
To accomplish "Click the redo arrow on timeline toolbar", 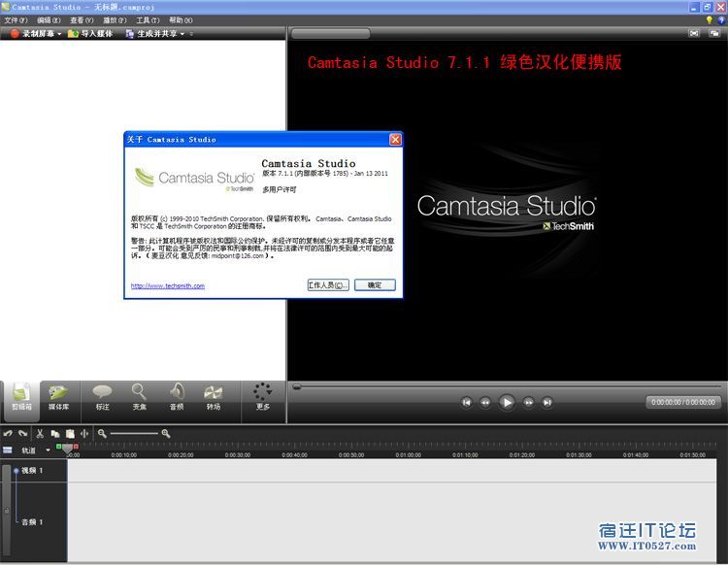I will 22,434.
